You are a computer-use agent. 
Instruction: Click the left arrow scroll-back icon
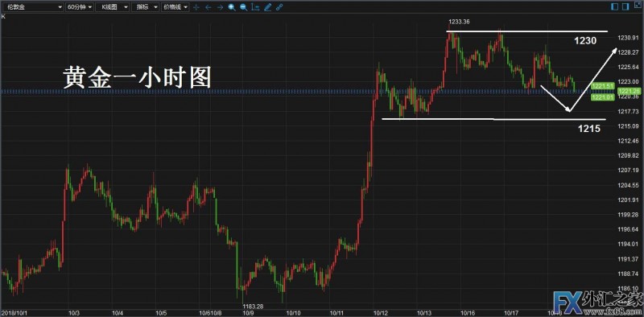tap(208, 7)
